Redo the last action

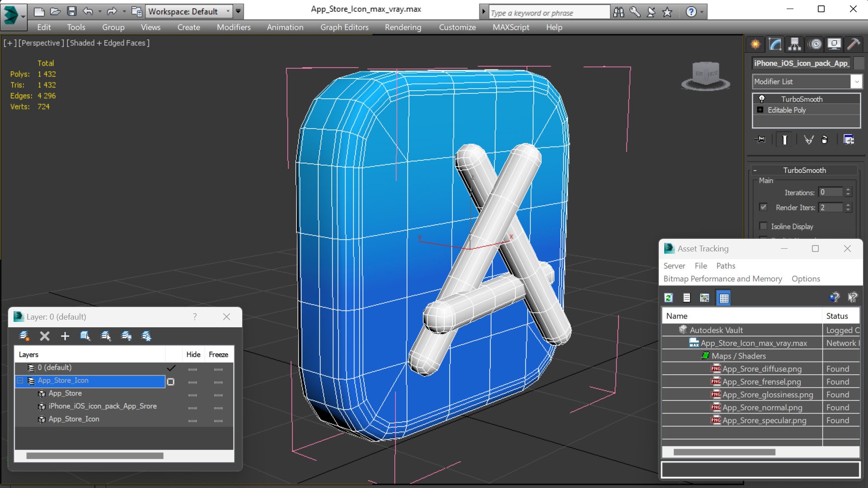pyautogui.click(x=112, y=11)
